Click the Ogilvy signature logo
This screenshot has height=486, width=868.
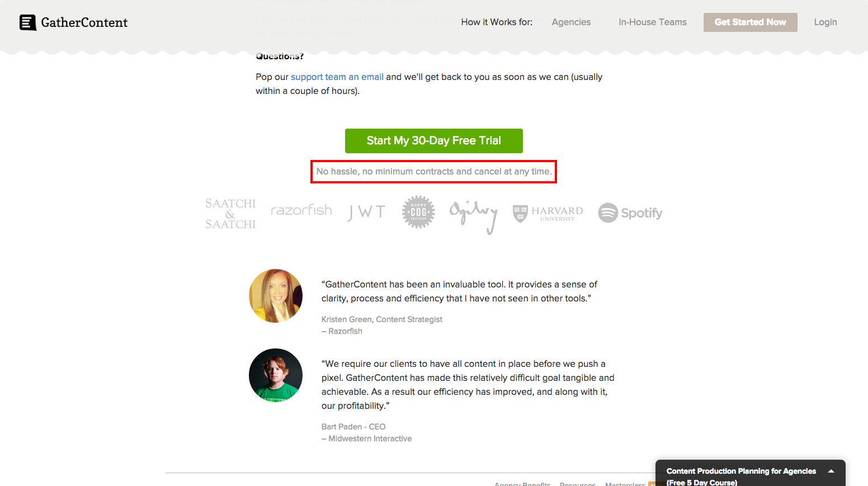[474, 215]
